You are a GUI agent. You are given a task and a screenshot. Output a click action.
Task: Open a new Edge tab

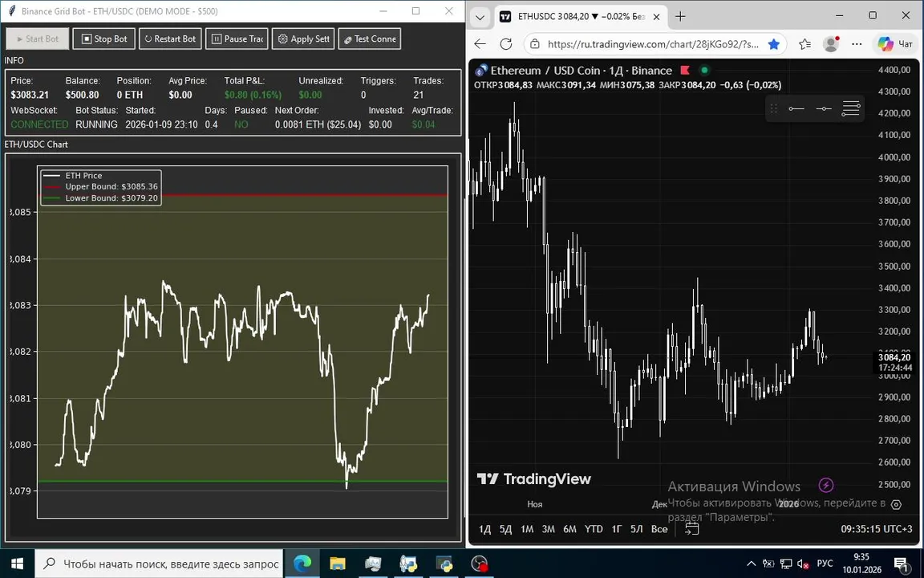click(x=680, y=17)
